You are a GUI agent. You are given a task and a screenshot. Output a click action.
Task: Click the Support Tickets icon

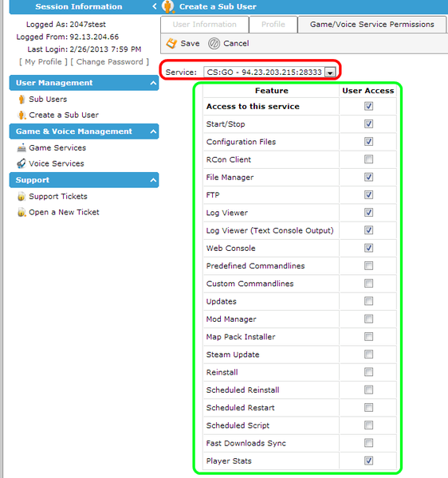pos(21,197)
